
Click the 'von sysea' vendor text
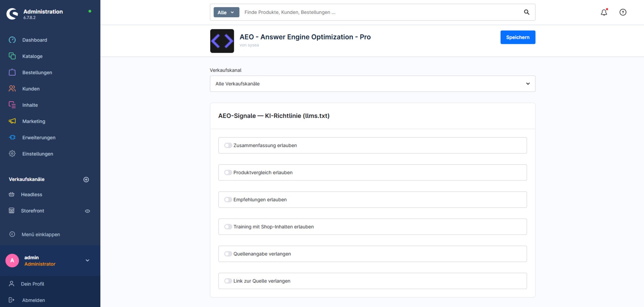pos(249,45)
